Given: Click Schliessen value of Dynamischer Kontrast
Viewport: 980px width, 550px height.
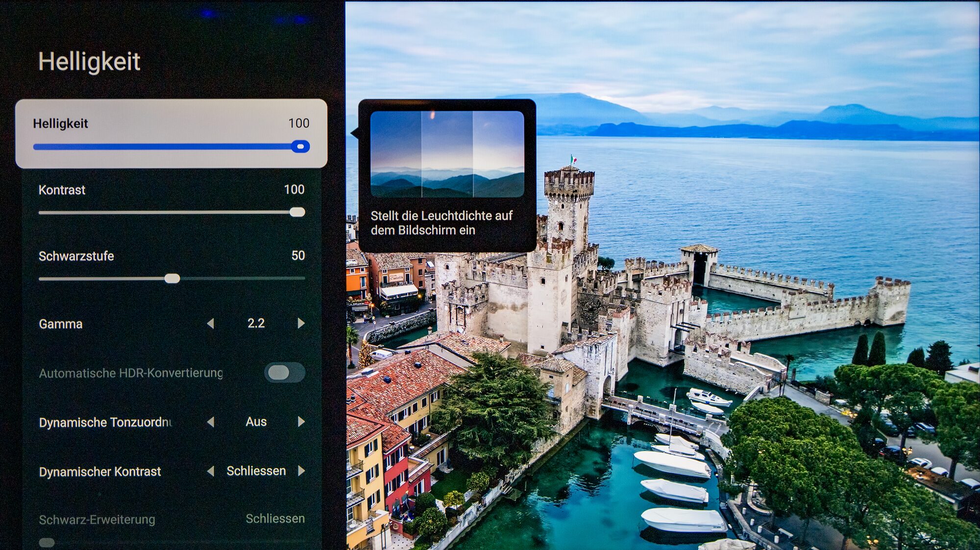Looking at the screenshot, I should pos(256,471).
